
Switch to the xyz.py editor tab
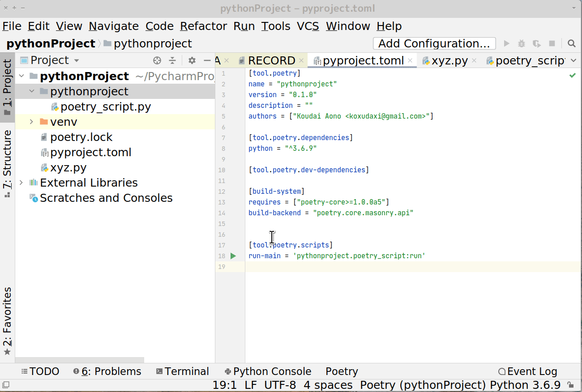pyautogui.click(x=449, y=60)
